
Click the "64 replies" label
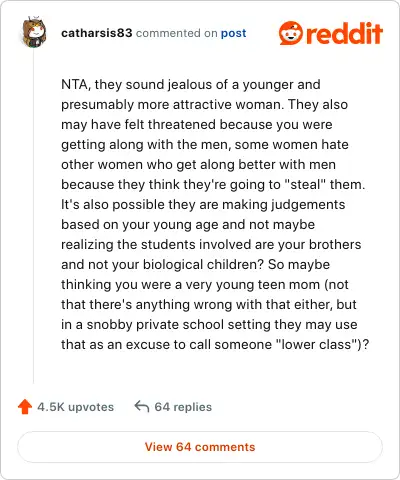coord(183,407)
